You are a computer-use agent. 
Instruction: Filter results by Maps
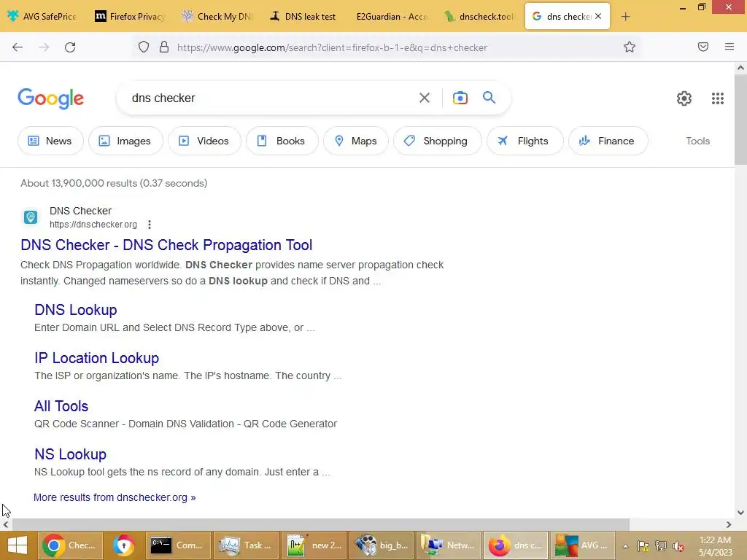pos(356,141)
